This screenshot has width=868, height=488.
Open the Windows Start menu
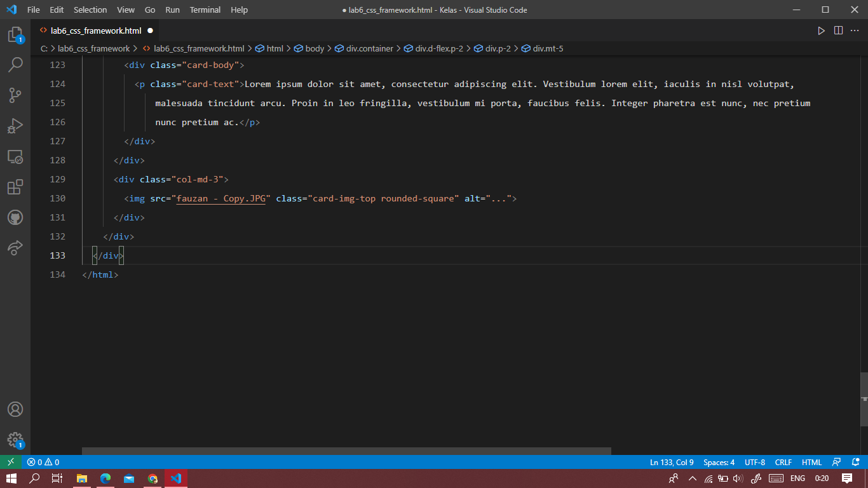pos(11,478)
